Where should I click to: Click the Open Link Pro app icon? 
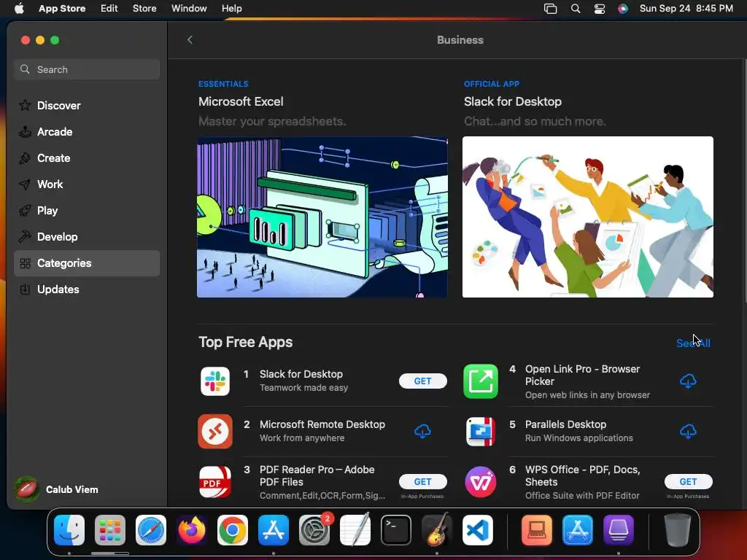pos(481,381)
